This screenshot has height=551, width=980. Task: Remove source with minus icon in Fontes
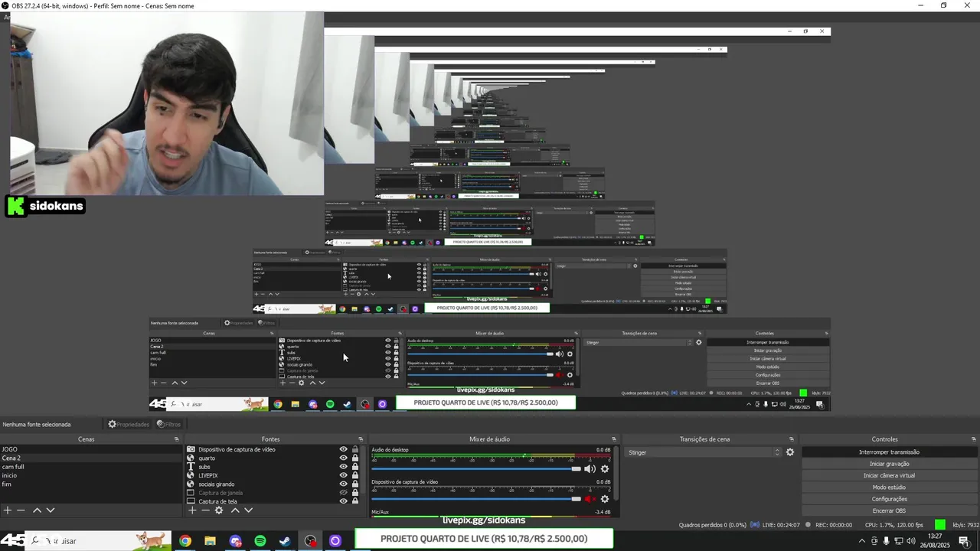point(205,510)
